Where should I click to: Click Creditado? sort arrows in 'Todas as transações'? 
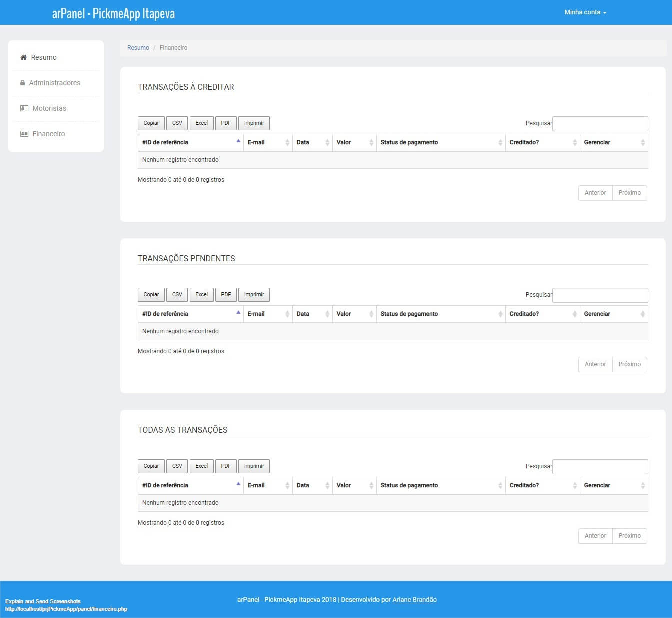(575, 486)
